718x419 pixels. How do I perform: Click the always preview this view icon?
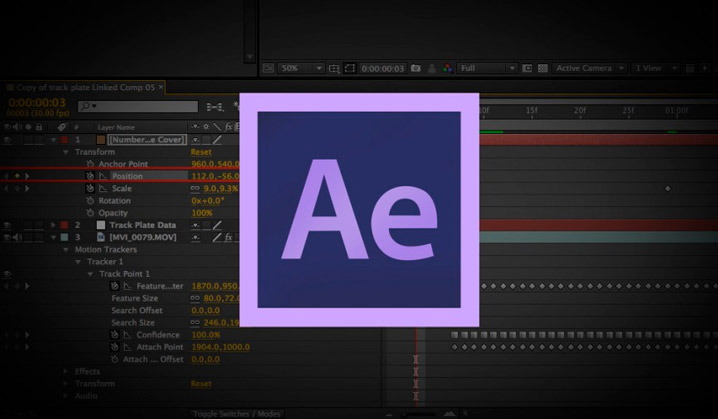(268, 68)
